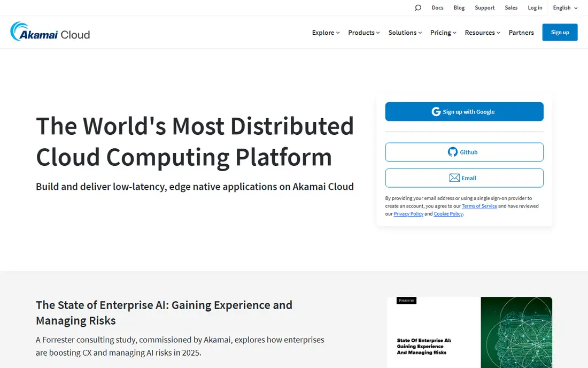Click the Forrester consulting study description
Screen dimensions: 588x368
[x=180, y=346]
